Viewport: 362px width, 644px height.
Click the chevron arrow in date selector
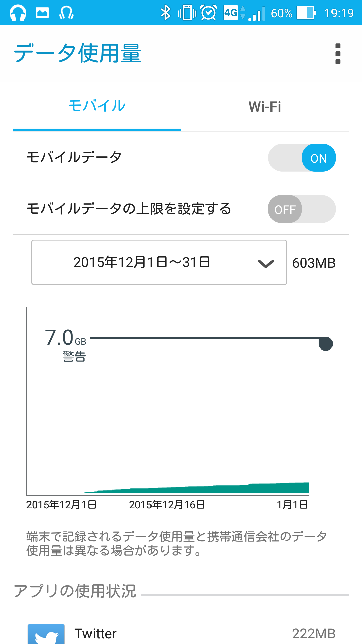click(266, 264)
